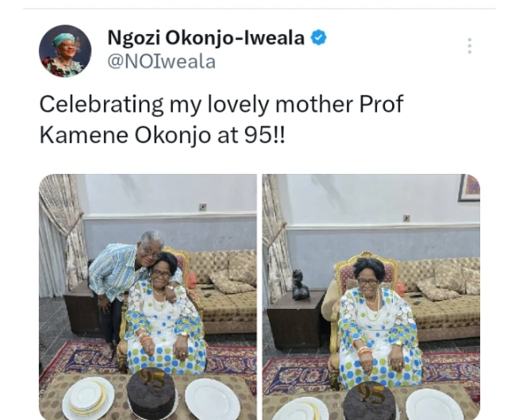Click the empty white plate in right photo
Image resolution: width=519 pixels, height=420 pixels.
pos(434,405)
